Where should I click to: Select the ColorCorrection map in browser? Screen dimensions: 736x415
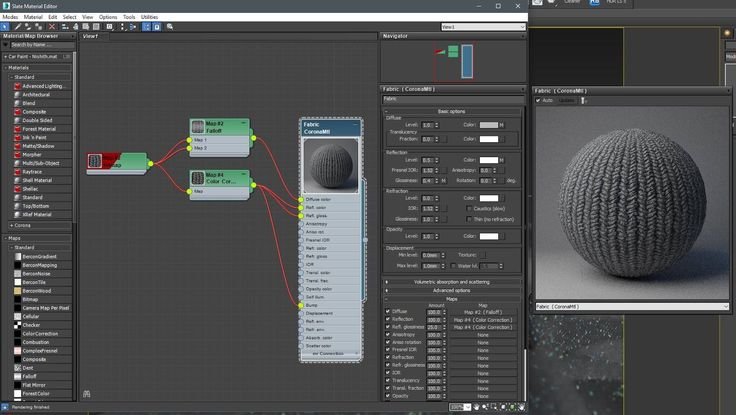tap(40, 334)
